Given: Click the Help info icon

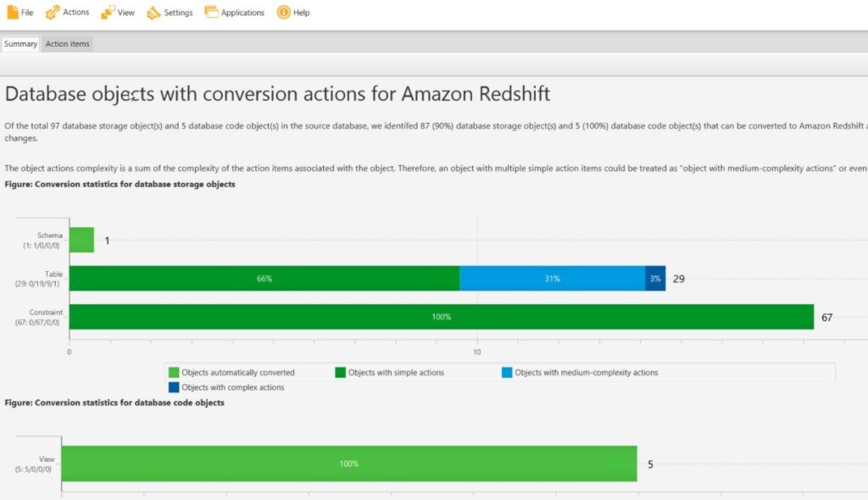Looking at the screenshot, I should tap(283, 12).
